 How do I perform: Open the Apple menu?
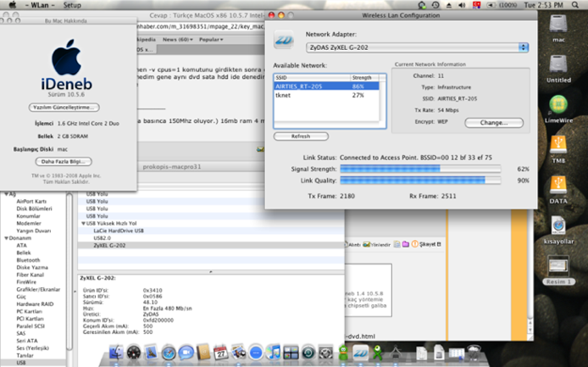(x=13, y=5)
